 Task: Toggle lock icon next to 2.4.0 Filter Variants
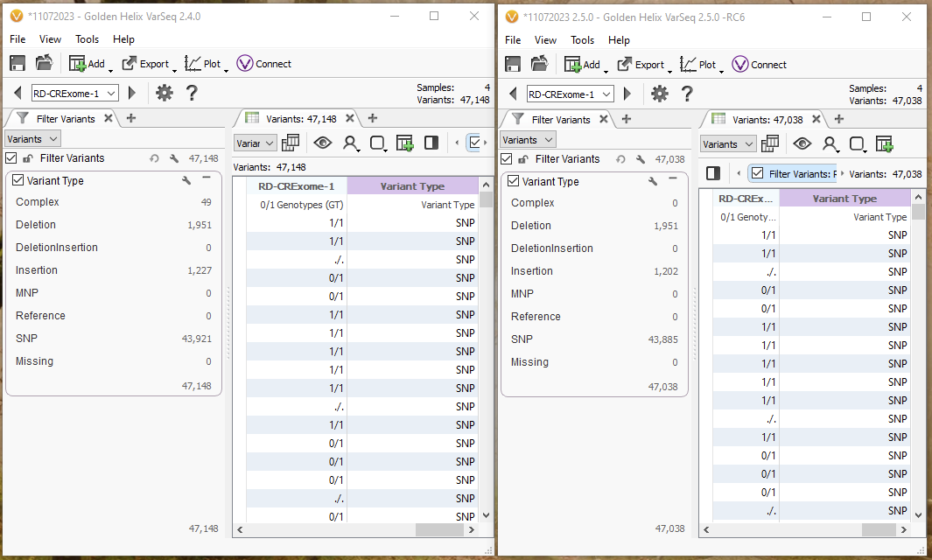[x=28, y=158]
